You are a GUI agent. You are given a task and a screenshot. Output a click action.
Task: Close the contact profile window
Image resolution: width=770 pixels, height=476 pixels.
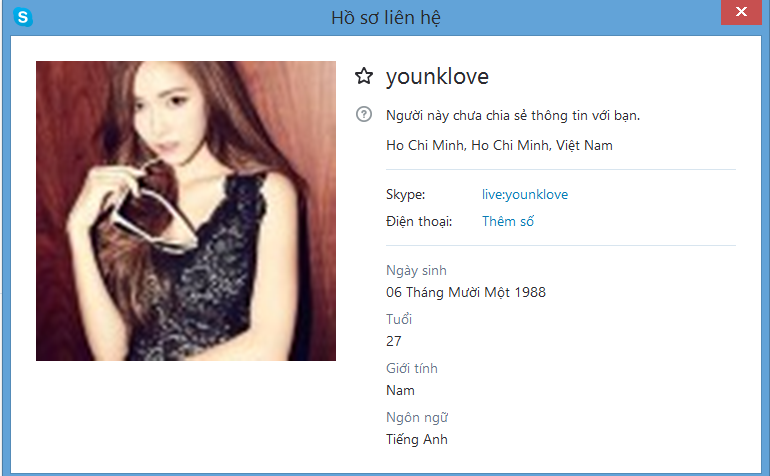tap(741, 12)
